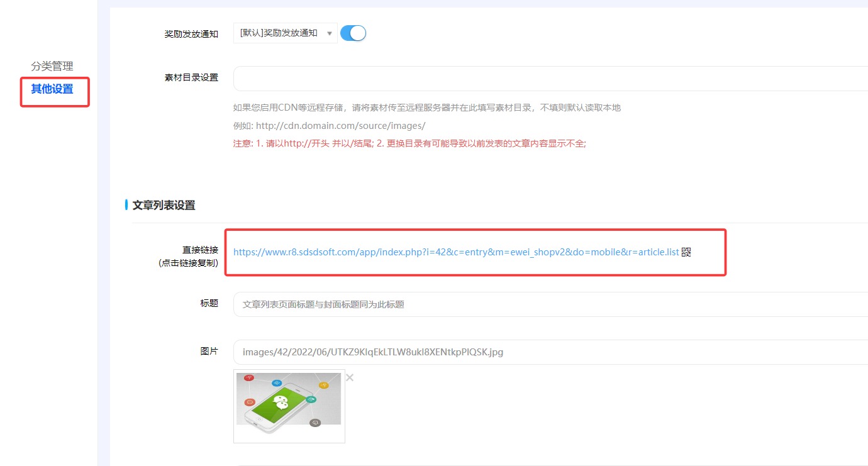Click the 直接链接 field label
Image resolution: width=868 pixels, height=466 pixels.
(x=200, y=250)
